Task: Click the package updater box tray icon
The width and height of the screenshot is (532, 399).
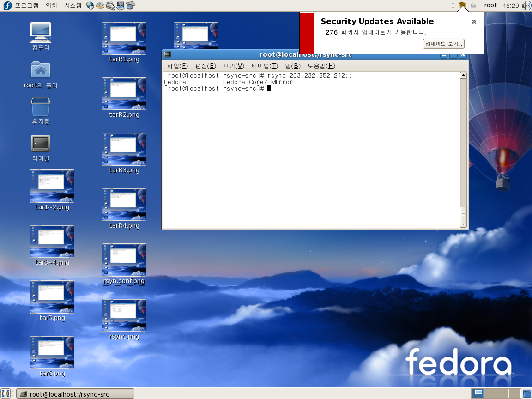Action: (x=462, y=5)
